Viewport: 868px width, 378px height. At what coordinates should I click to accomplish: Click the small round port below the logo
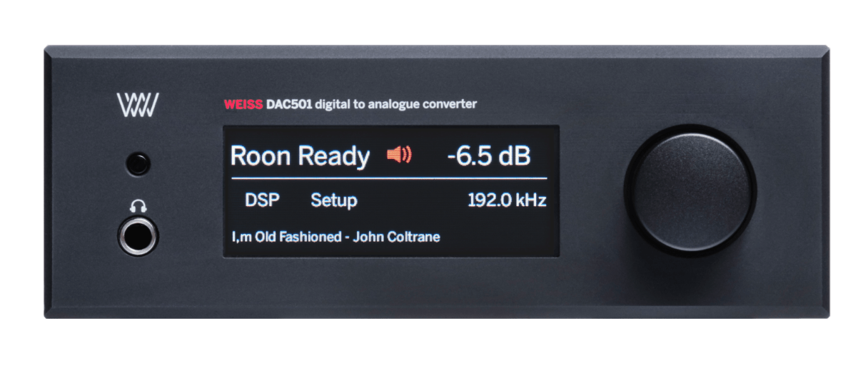pos(138,165)
